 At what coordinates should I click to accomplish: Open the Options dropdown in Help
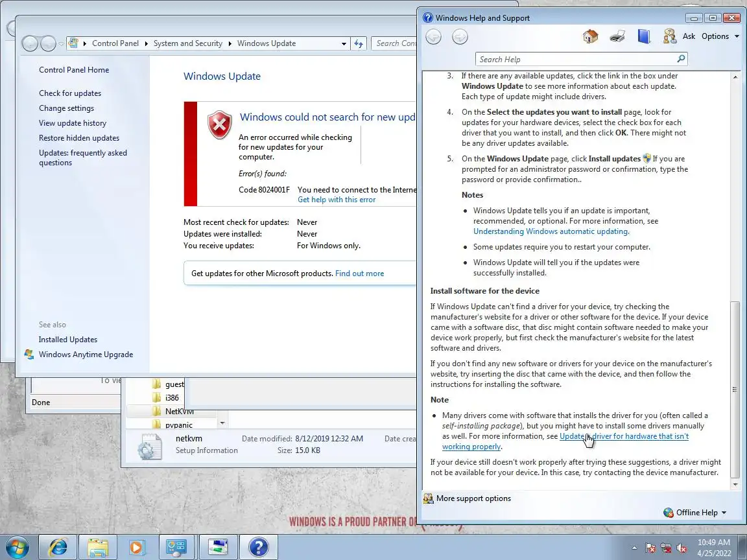click(x=720, y=36)
